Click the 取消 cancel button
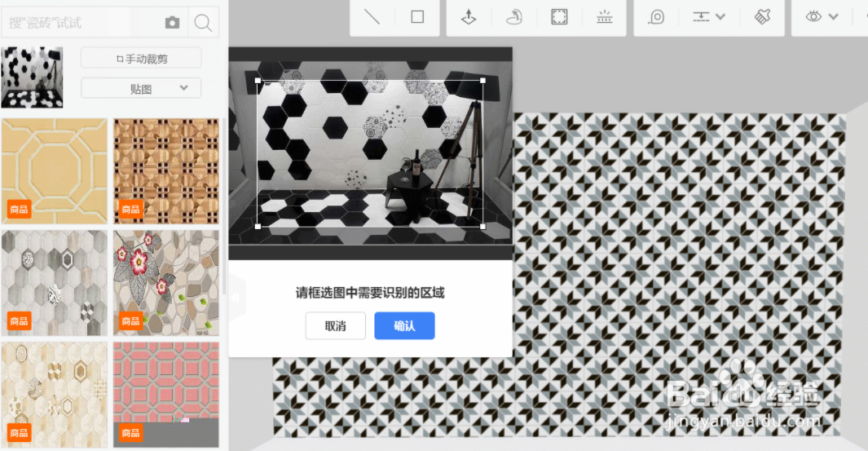Screen dimensions: 868x451 tap(336, 325)
